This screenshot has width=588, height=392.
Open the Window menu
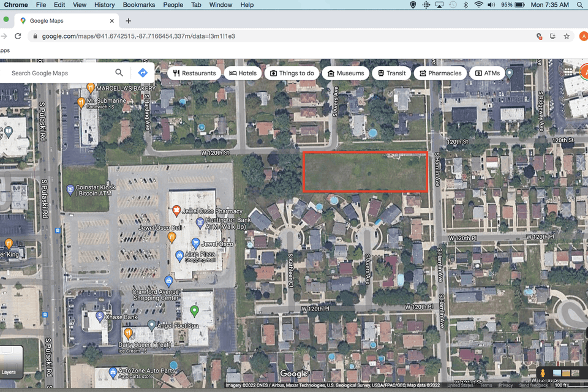(221, 5)
